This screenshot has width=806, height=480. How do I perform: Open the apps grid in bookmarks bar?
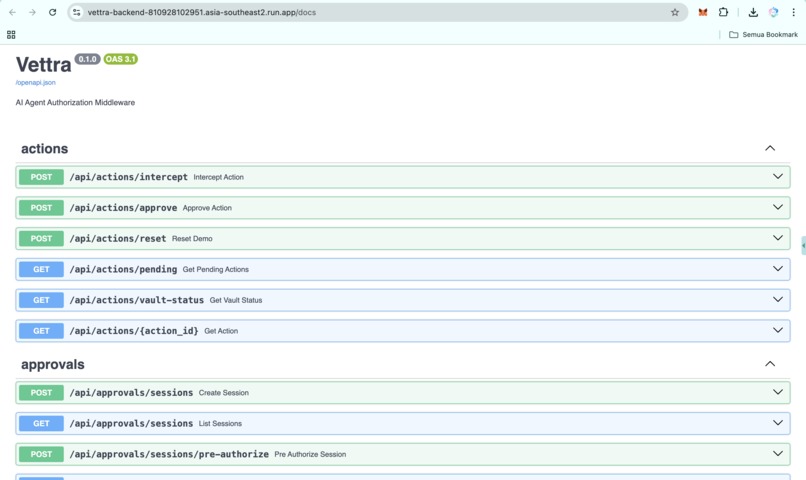point(11,34)
